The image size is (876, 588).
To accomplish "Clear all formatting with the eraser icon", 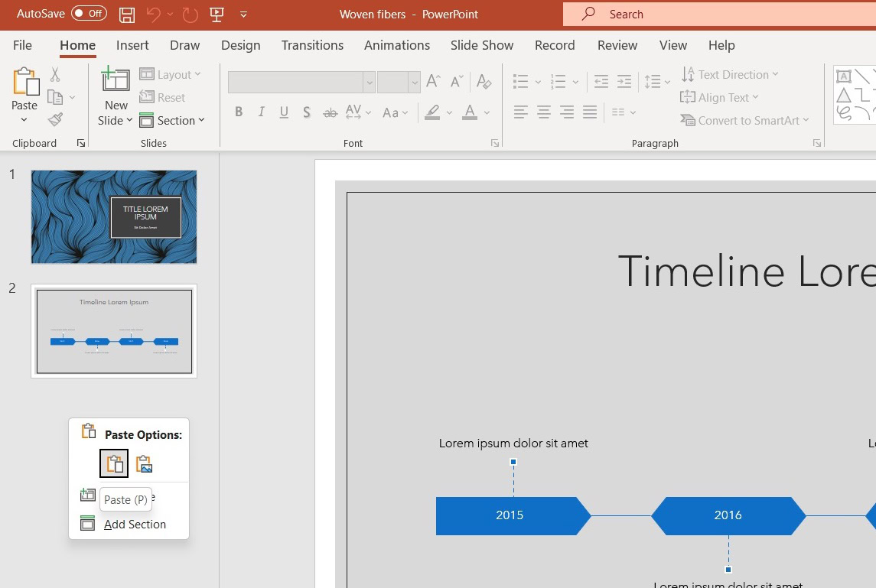I will (x=484, y=80).
